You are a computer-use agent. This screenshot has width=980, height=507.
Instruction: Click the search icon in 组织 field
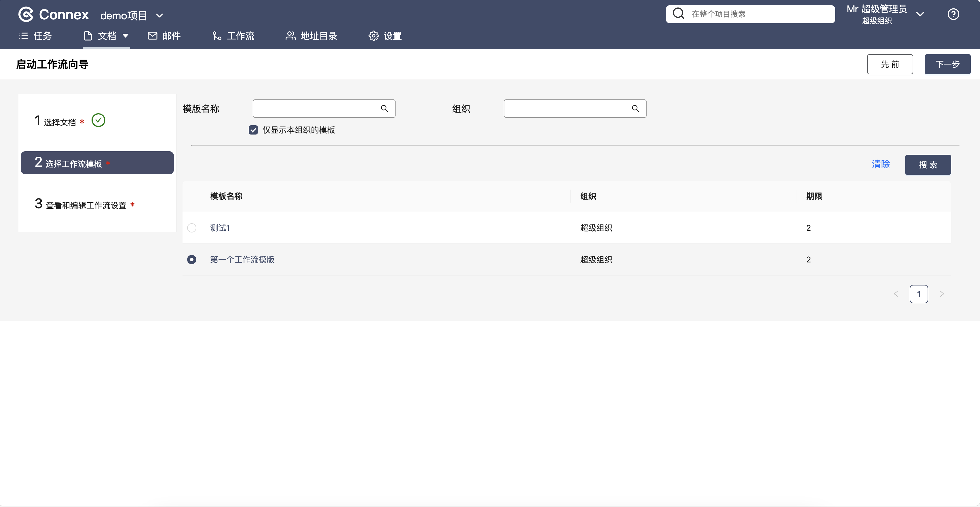(635, 109)
